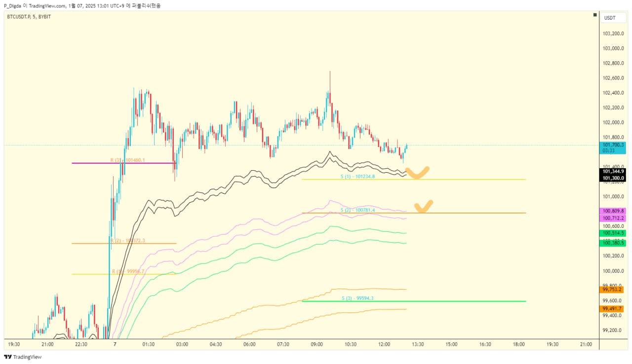Click the 04:30 time axis label

215,344
